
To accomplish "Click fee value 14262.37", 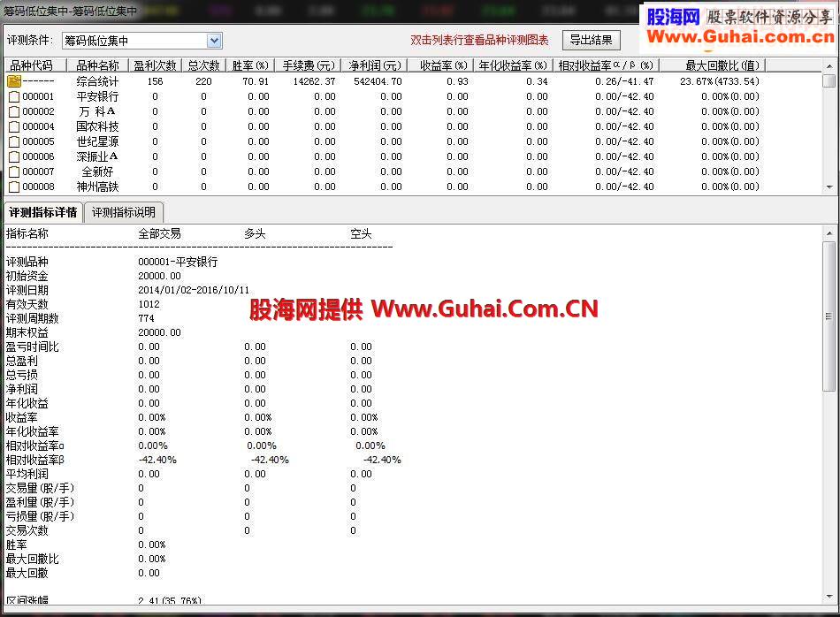I will [x=314, y=81].
